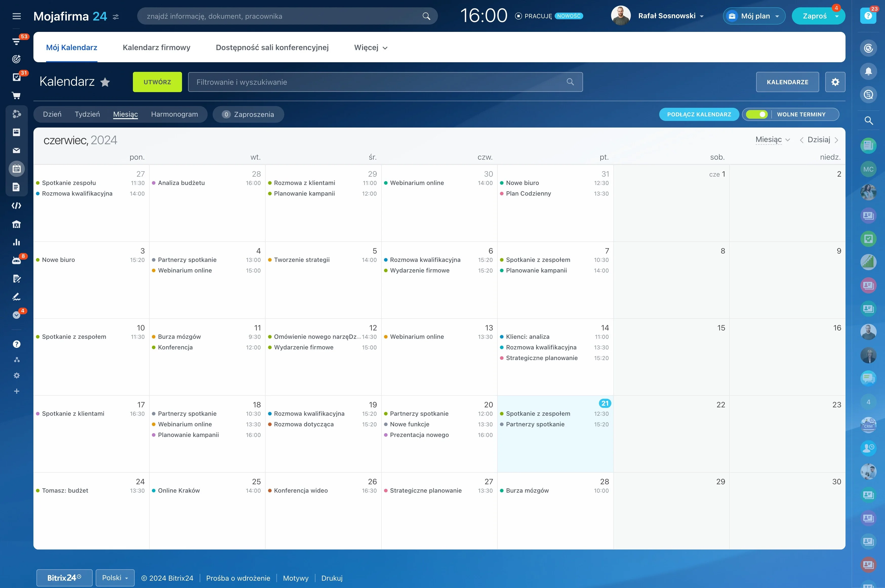This screenshot has height=588, width=885.
Task: Open the developer code brackets icon
Action: point(16,205)
